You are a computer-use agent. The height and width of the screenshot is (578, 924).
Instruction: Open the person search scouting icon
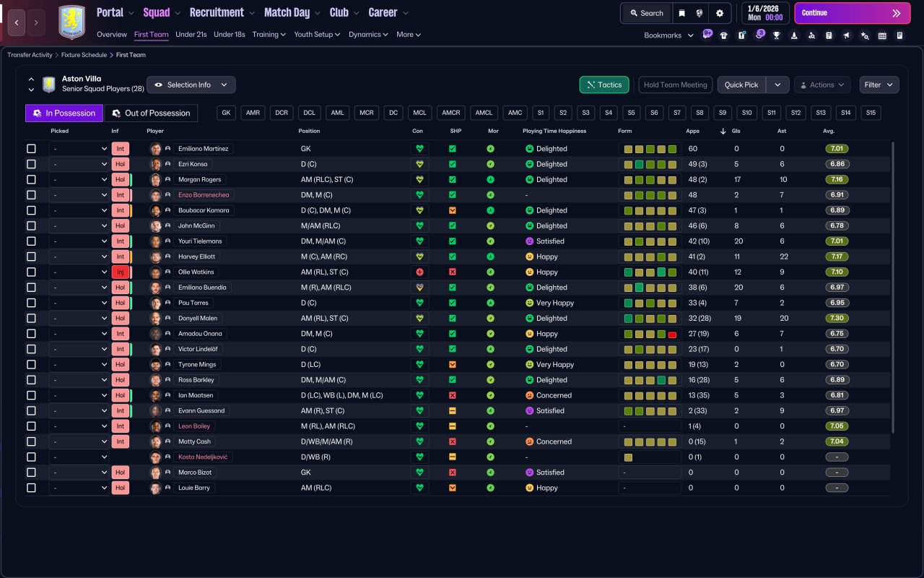point(812,35)
